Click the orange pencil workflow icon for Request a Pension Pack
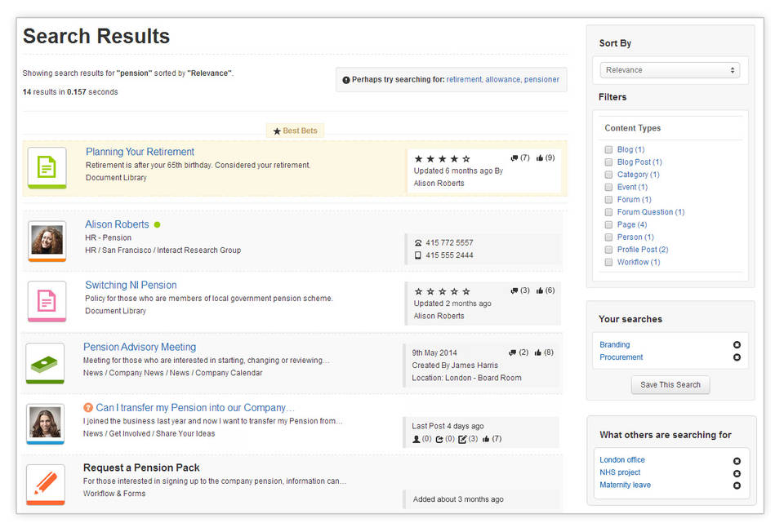 tap(46, 481)
